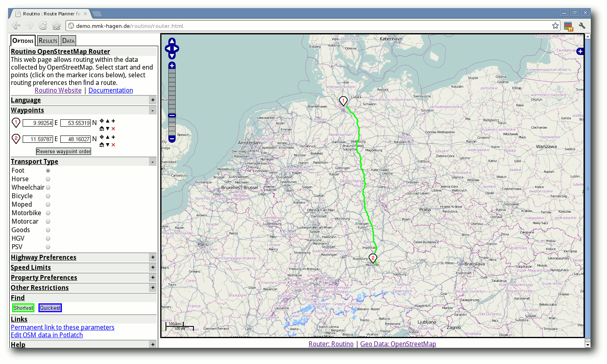Viewport: 607px width, 364px height.
Task: Click map marker 2 near München
Action: pyautogui.click(x=373, y=258)
